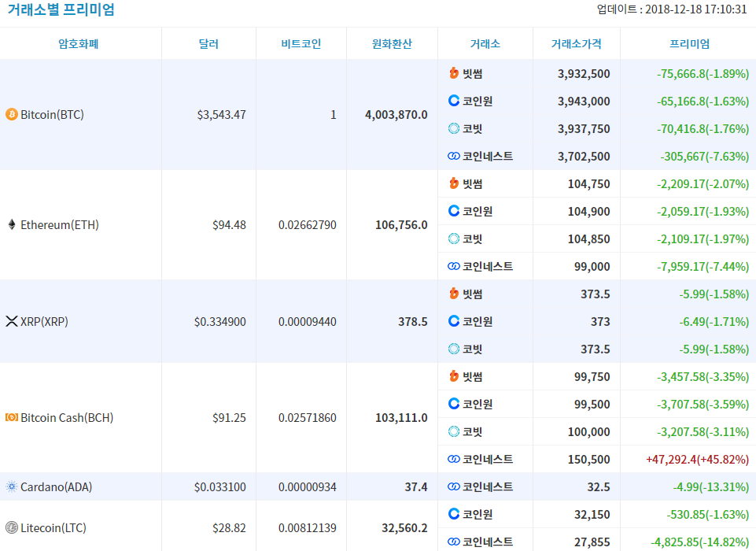Click the 프리미엄 column header
Image resolution: width=756 pixels, height=551 pixels.
pyautogui.click(x=690, y=44)
